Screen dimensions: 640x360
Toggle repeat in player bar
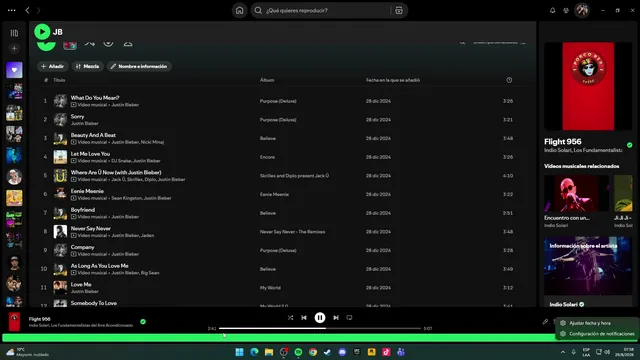(x=349, y=318)
